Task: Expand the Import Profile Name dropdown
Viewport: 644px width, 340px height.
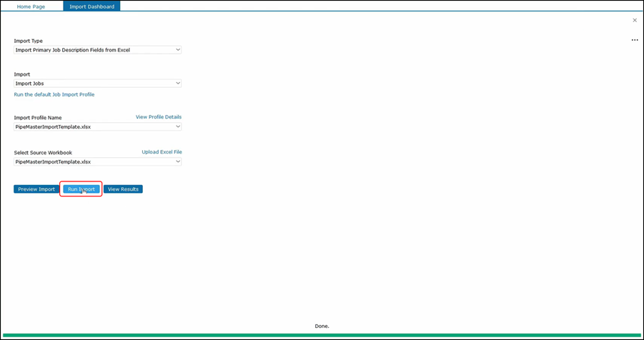Action: coord(98,126)
